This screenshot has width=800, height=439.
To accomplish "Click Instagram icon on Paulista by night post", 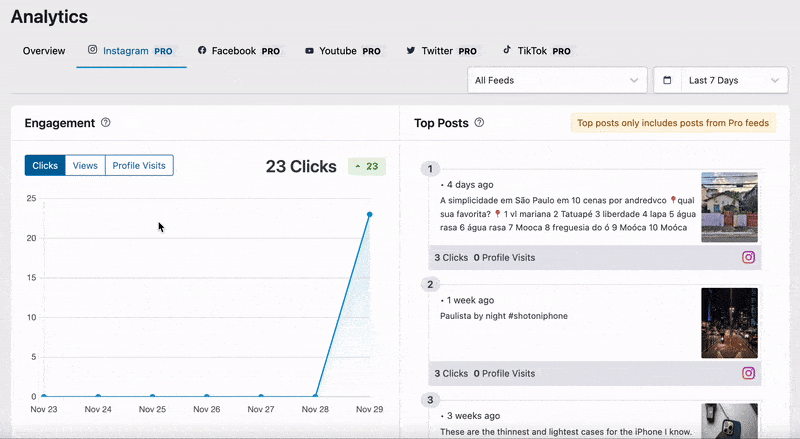I will tap(748, 373).
